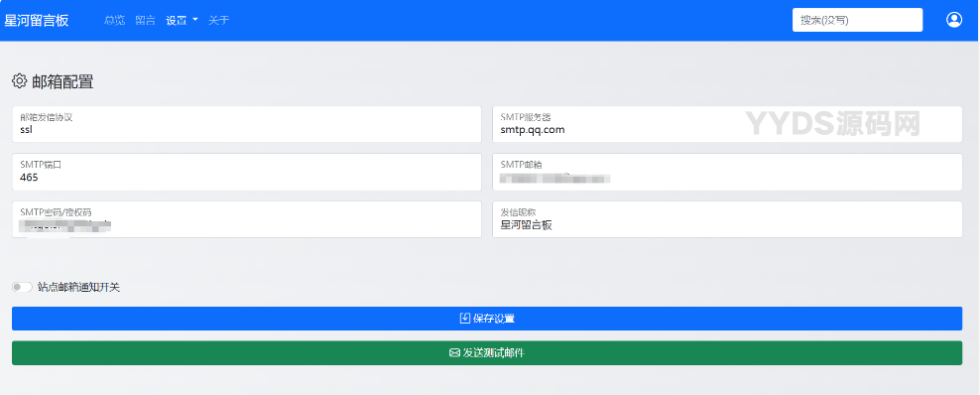Click the 保存设置 button
Viewport: 980px width, 395px height.
click(x=487, y=319)
